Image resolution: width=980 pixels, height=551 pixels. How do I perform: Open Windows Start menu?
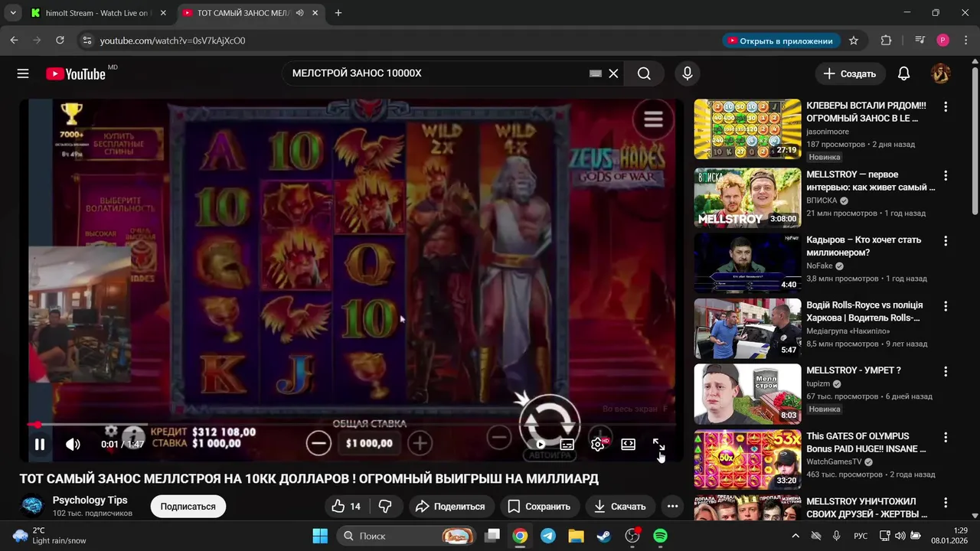(320, 536)
